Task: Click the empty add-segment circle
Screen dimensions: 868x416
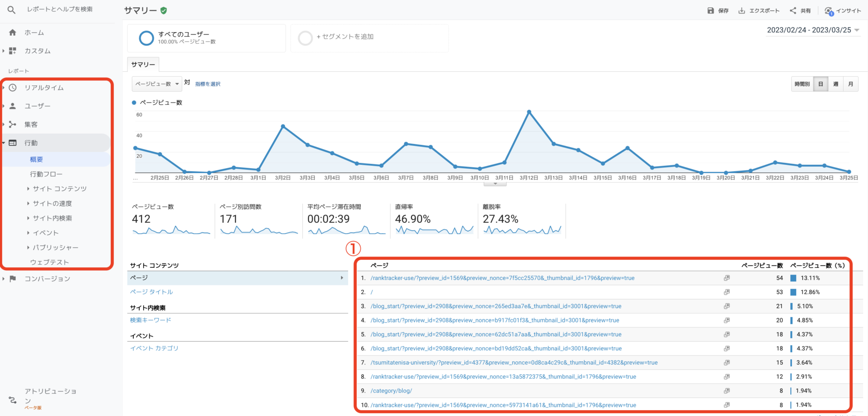Action: click(306, 38)
